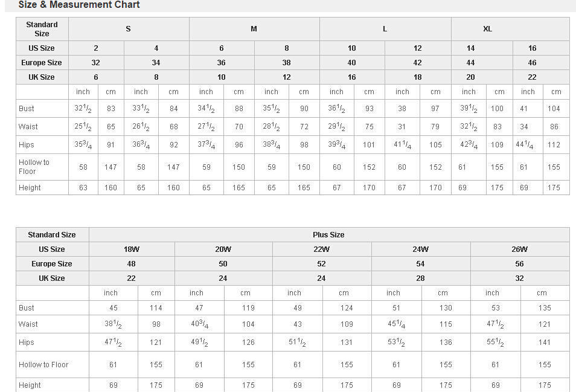576x392 pixels.
Task: Select the M standard size header cell
Action: (254, 29)
